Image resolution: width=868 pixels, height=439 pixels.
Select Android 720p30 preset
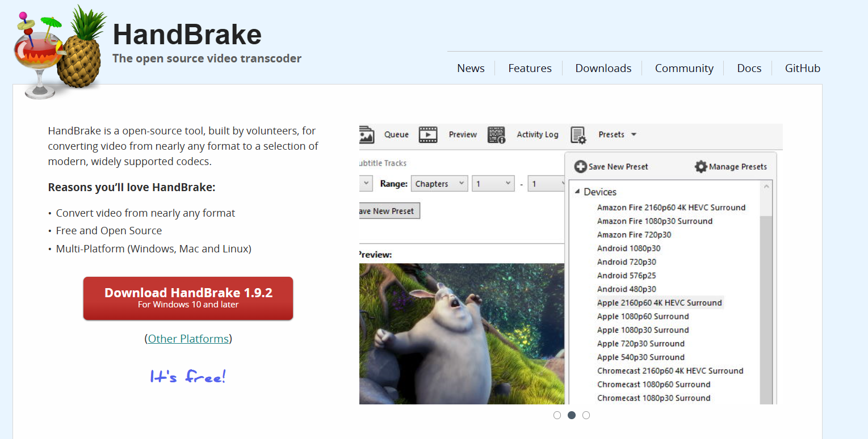coord(626,262)
